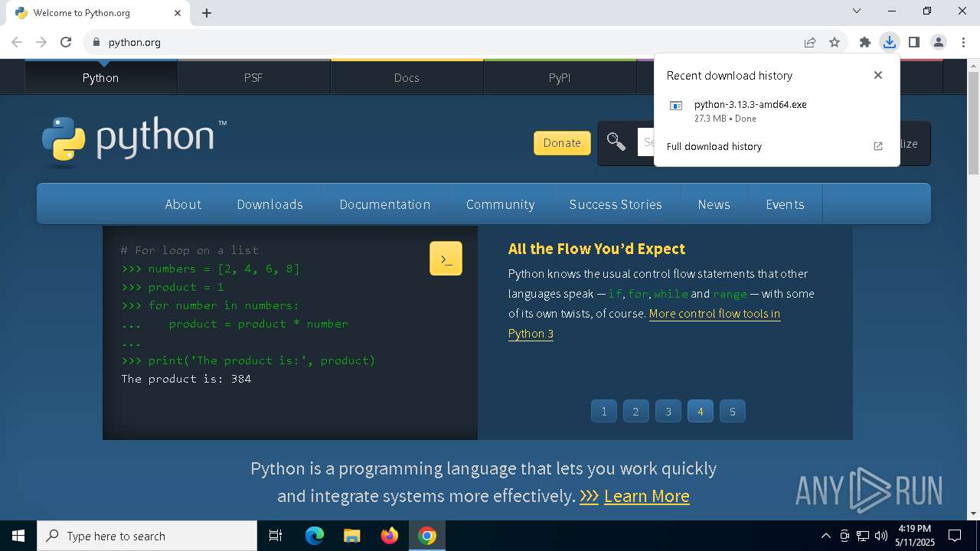Click the search magnifier icon
This screenshot has width=980, height=551.
(x=616, y=142)
